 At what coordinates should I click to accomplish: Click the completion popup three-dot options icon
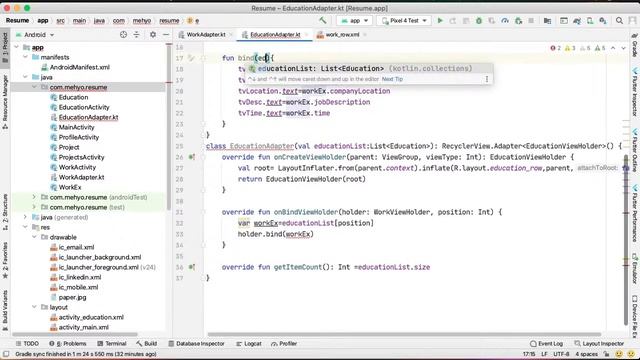(487, 79)
